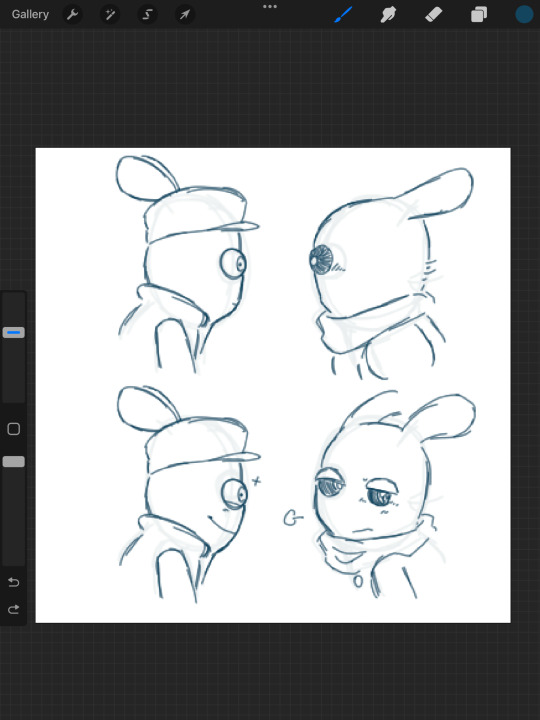Click the bottom-right bunny face sketch
The width and height of the screenshot is (540, 720).
(x=395, y=494)
